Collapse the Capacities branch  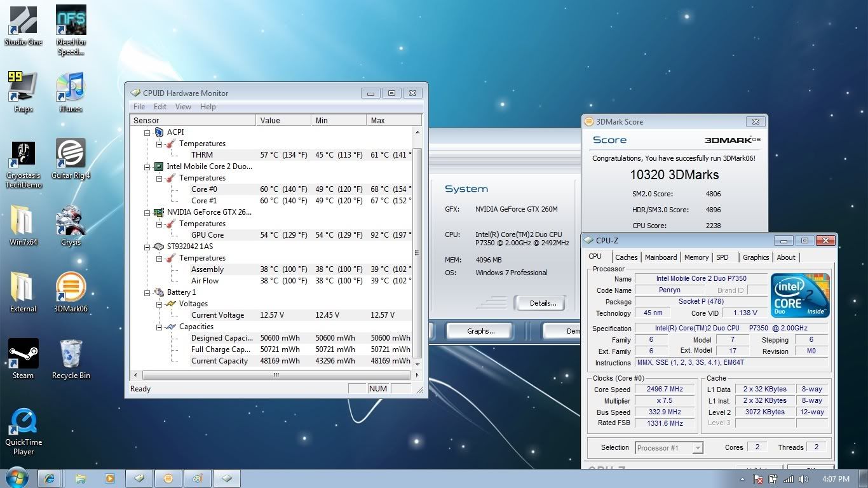[159, 327]
